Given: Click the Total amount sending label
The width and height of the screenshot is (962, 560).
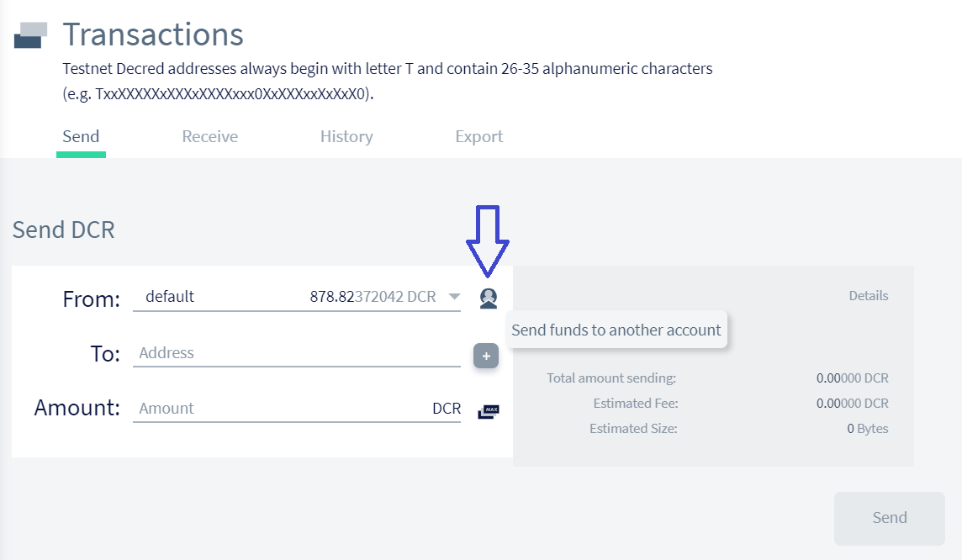Looking at the screenshot, I should (x=611, y=378).
